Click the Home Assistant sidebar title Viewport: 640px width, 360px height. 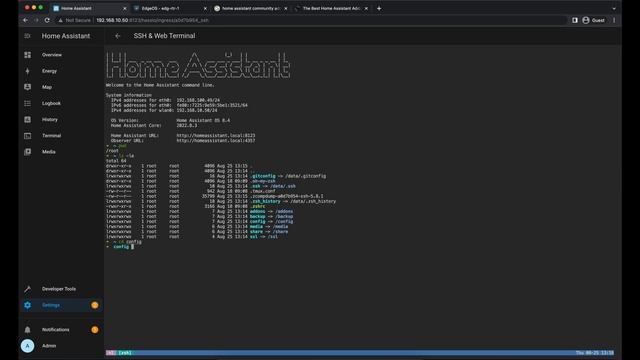coord(66,36)
